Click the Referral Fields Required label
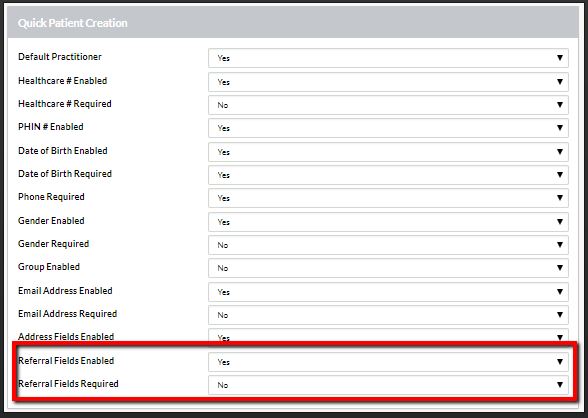The width and height of the screenshot is (588, 418). click(68, 384)
